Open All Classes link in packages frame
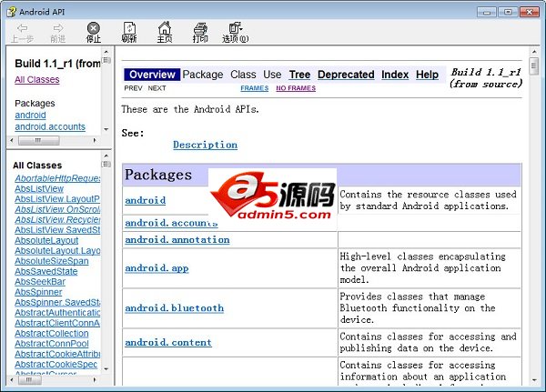The width and height of the screenshot is (546, 392). coord(37,80)
